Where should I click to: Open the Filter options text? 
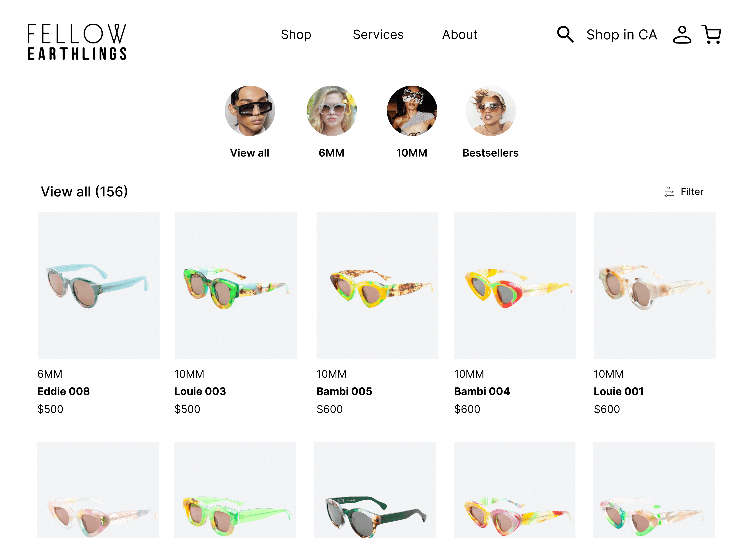point(692,192)
